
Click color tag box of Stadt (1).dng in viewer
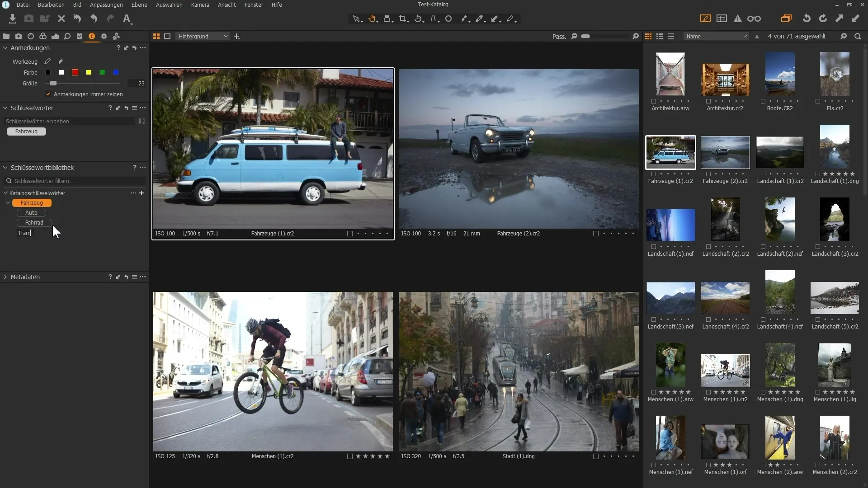[596, 456]
